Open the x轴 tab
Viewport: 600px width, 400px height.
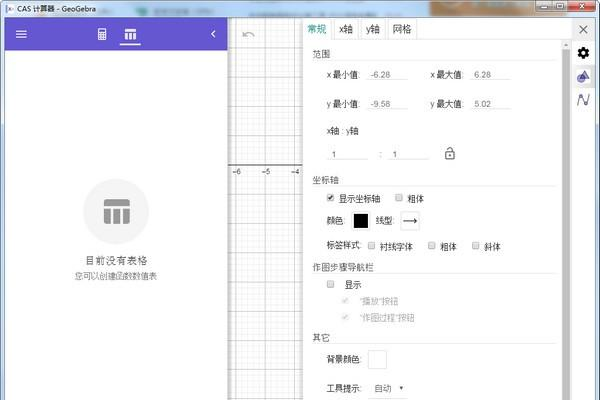[346, 29]
